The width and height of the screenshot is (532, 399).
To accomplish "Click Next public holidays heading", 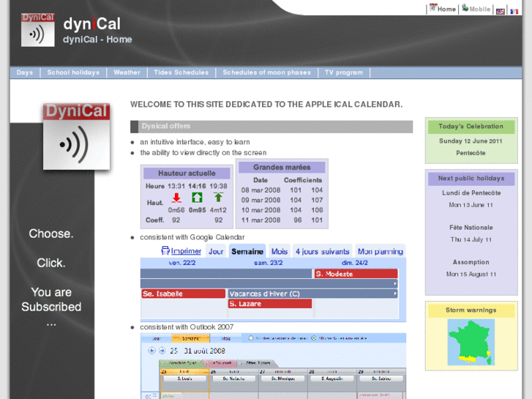I will [x=471, y=179].
